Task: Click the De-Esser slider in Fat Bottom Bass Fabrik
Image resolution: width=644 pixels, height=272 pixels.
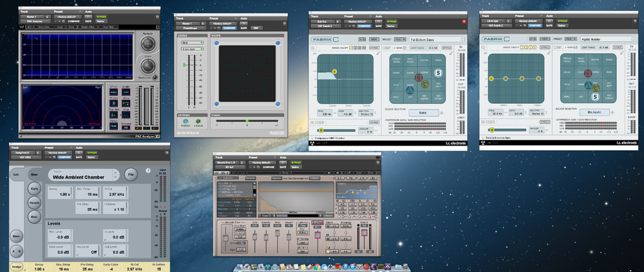Action: coord(336,130)
